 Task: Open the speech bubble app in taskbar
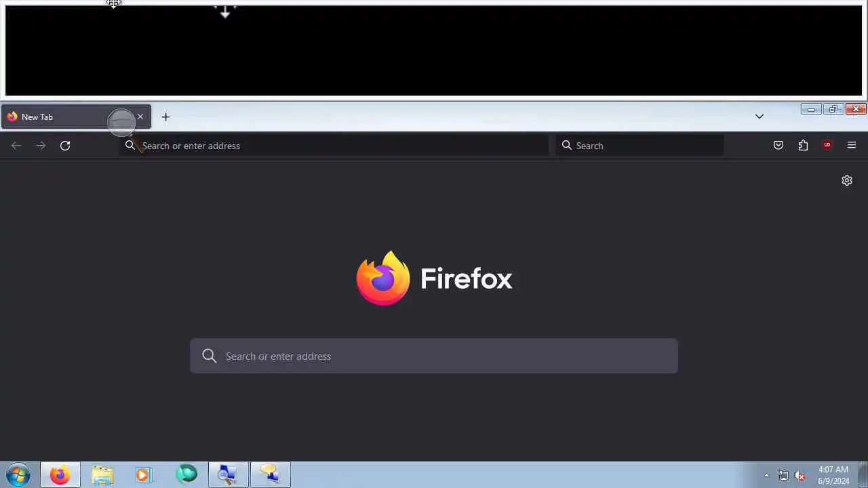tap(270, 474)
